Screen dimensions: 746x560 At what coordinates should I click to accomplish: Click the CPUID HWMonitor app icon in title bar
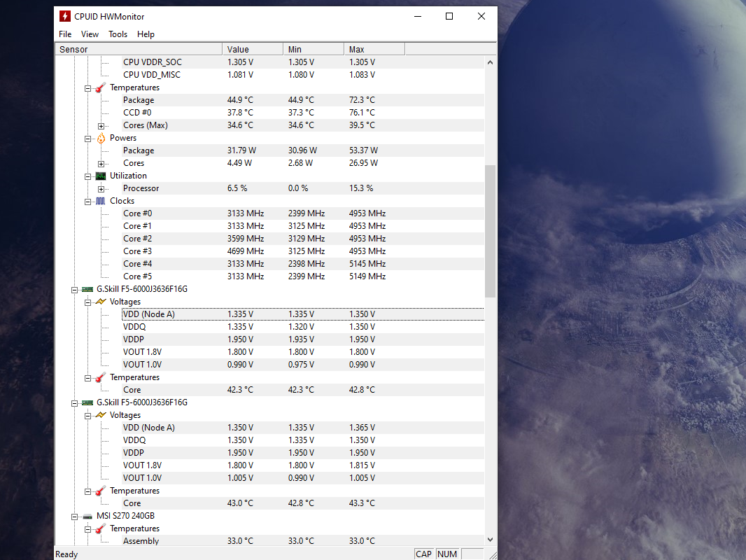[64, 16]
